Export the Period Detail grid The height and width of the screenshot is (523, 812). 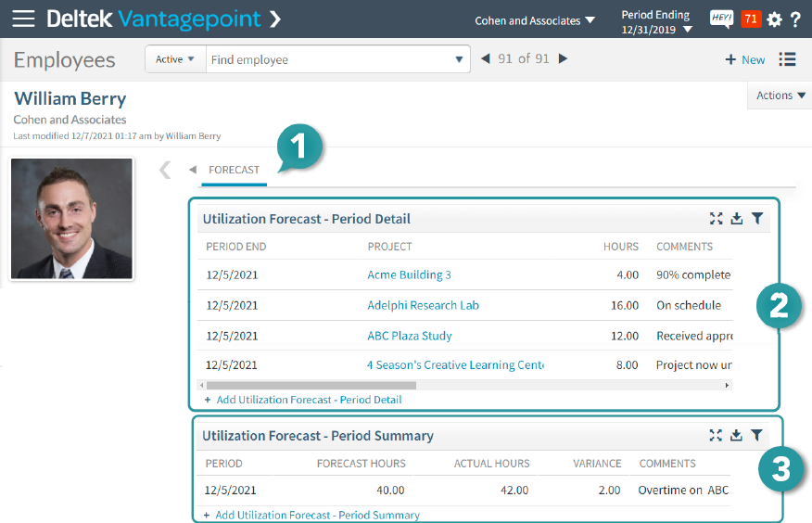pyautogui.click(x=736, y=219)
